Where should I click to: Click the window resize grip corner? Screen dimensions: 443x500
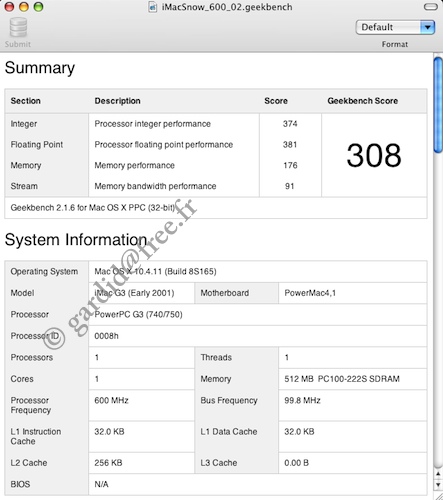[x=438, y=495]
